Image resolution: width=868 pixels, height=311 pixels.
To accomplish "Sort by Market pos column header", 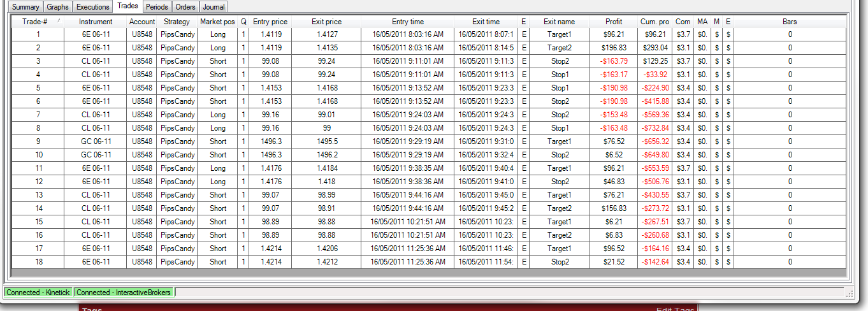I will [217, 22].
